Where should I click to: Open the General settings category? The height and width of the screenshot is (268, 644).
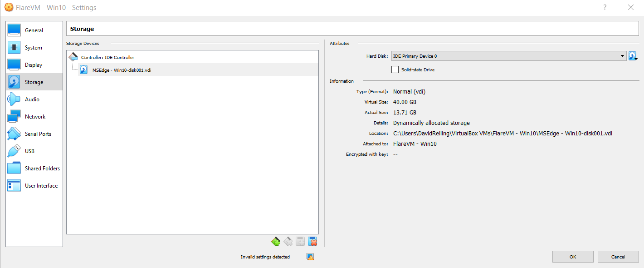click(34, 30)
